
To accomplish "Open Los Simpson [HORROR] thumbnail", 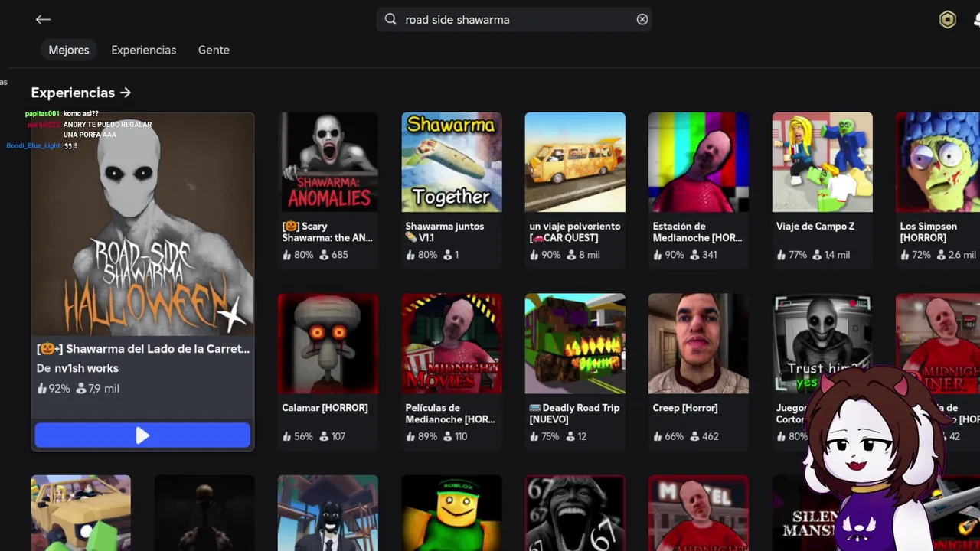I will click(x=938, y=162).
